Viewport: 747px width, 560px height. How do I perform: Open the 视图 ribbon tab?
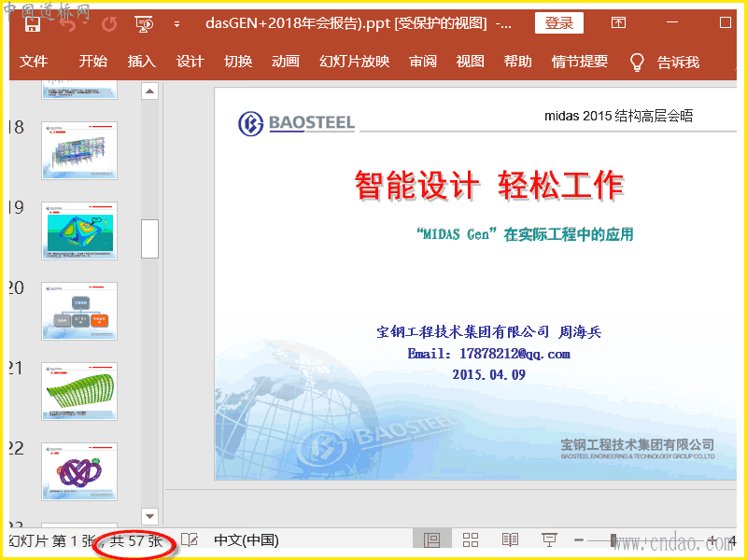(471, 62)
